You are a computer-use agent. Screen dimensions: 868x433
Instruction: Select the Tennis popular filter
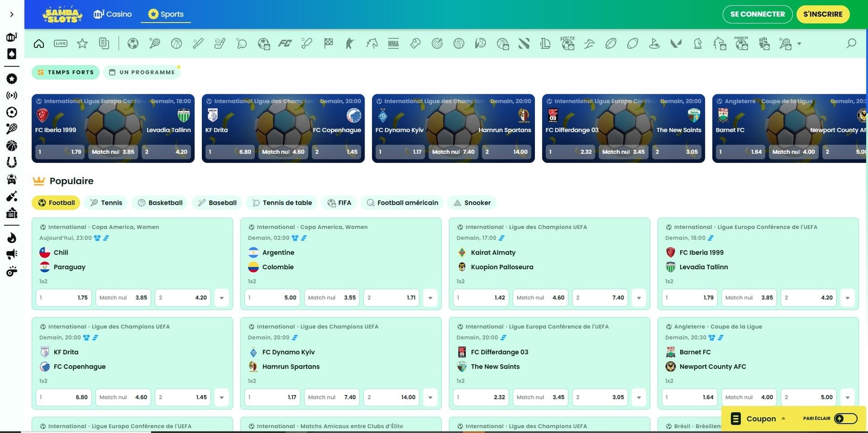point(106,203)
